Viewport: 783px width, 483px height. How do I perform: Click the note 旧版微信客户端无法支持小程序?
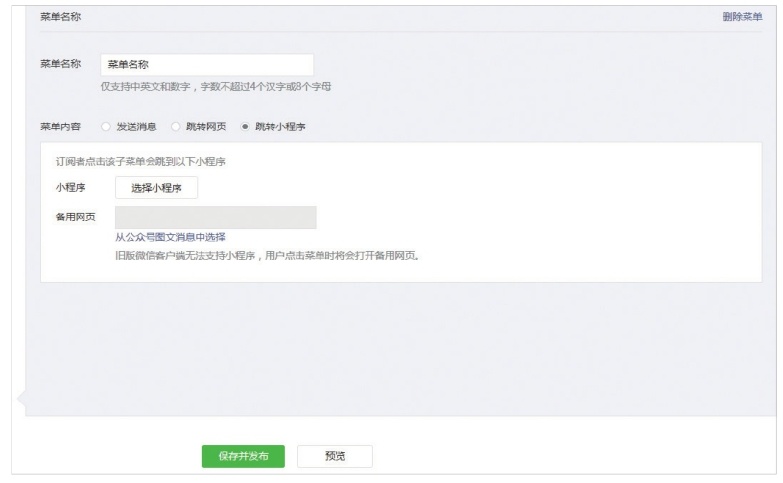(x=185, y=256)
